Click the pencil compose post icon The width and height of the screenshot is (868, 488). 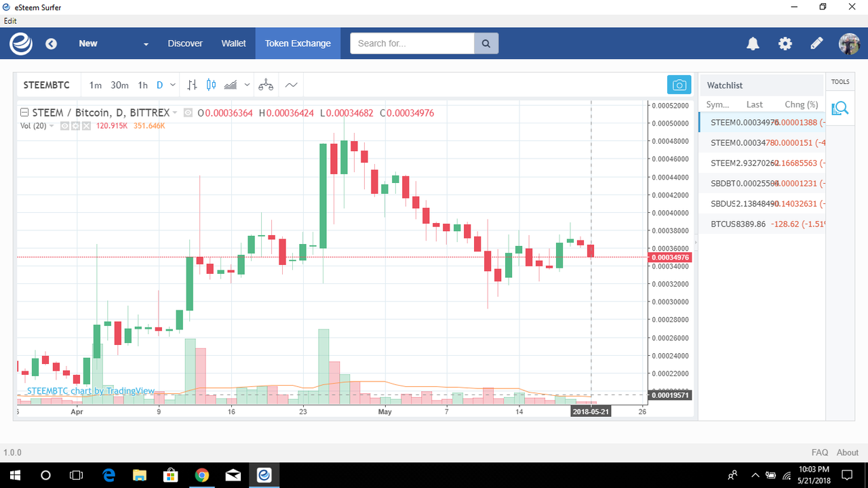pos(817,44)
